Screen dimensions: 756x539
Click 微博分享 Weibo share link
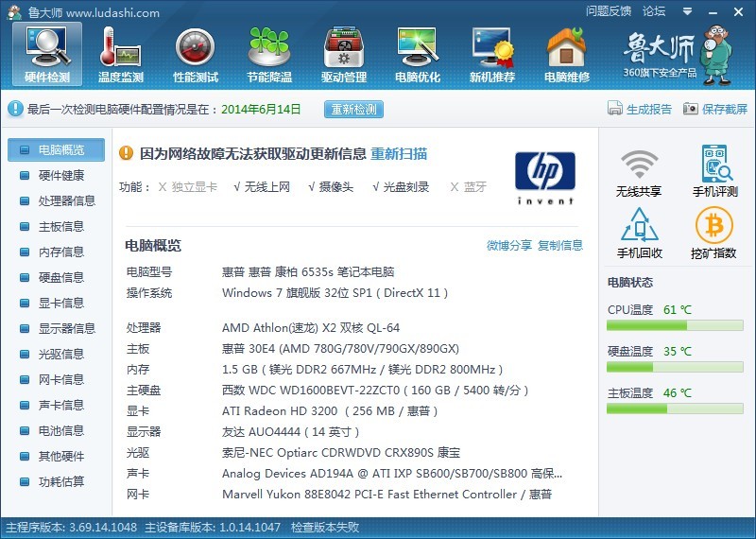pyautogui.click(x=509, y=245)
